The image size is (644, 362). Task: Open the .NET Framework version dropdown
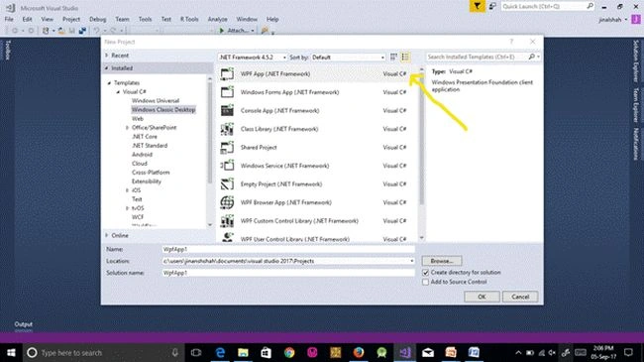tap(252, 58)
